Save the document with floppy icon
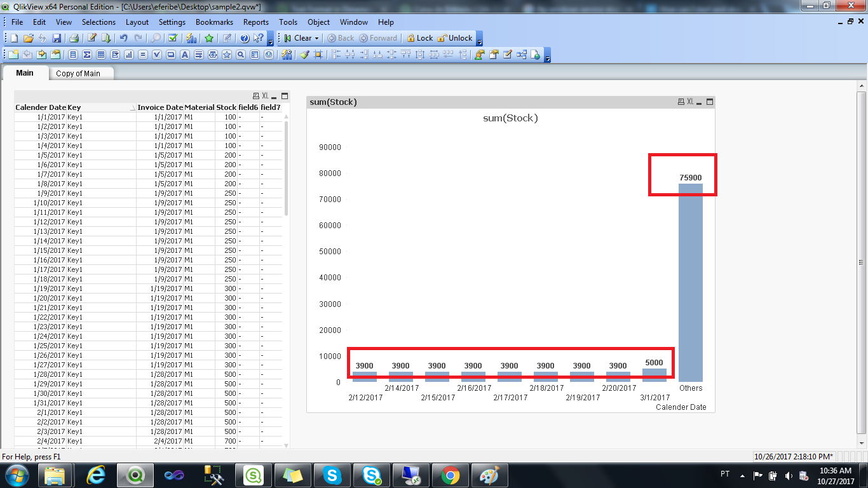This screenshot has width=868, height=488. coord(57,38)
